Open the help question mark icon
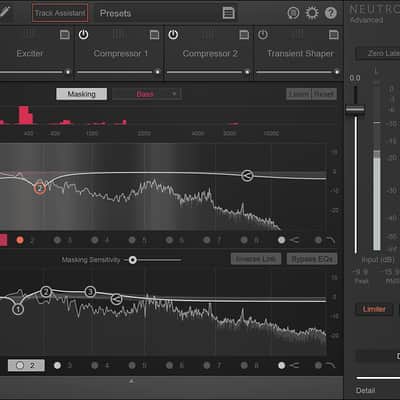 [331, 13]
